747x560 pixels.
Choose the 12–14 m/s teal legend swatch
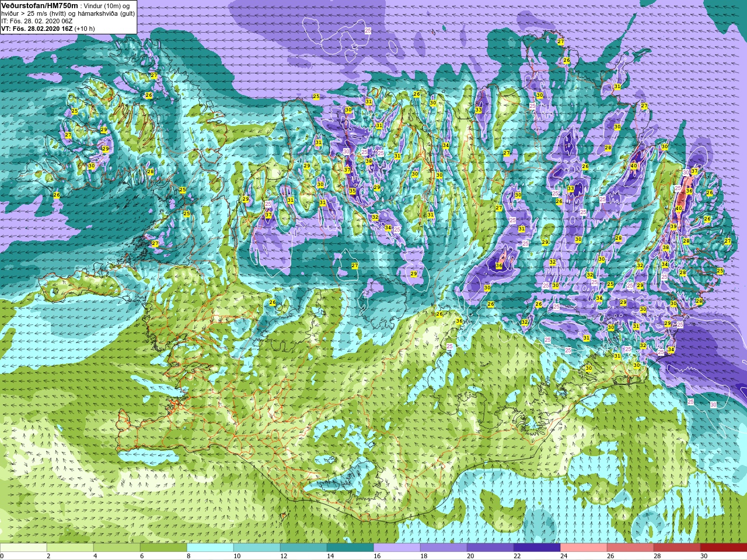[303, 548]
